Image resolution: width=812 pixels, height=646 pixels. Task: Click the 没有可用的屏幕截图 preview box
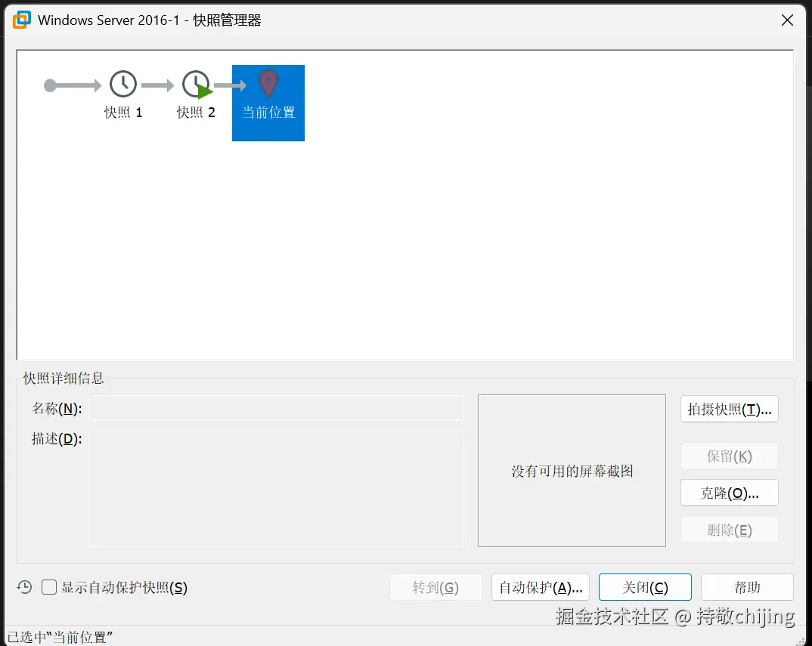572,471
